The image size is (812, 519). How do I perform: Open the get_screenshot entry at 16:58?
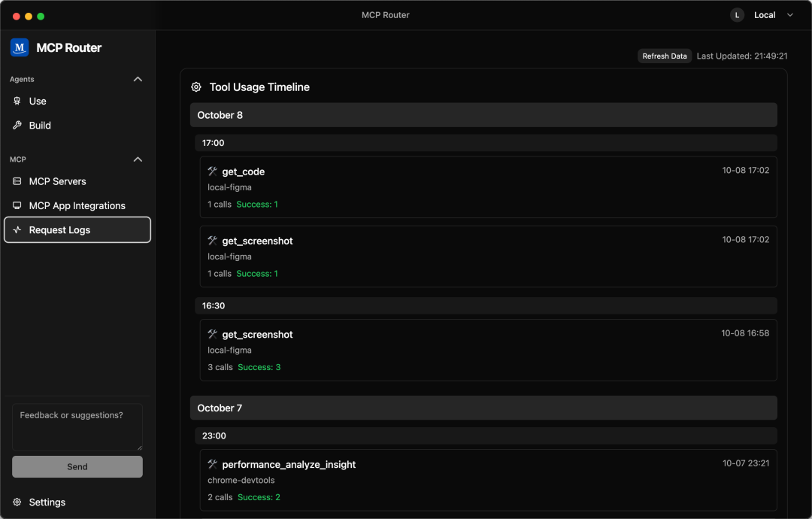(x=488, y=351)
